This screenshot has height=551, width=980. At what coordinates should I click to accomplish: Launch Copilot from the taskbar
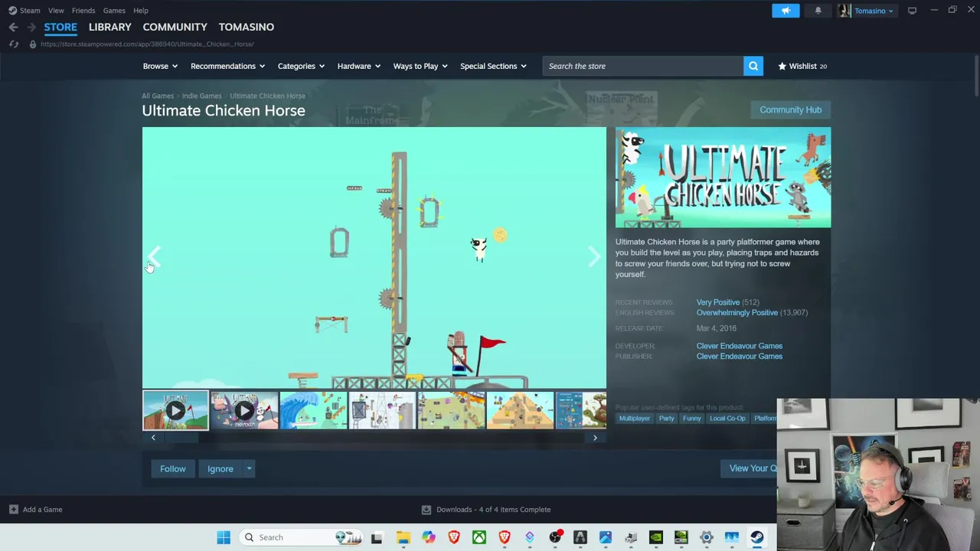tap(428, 537)
